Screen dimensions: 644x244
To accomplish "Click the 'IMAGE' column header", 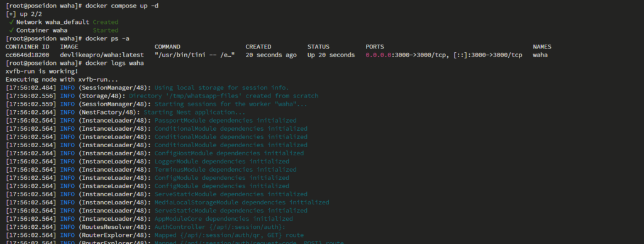I will pos(69,47).
